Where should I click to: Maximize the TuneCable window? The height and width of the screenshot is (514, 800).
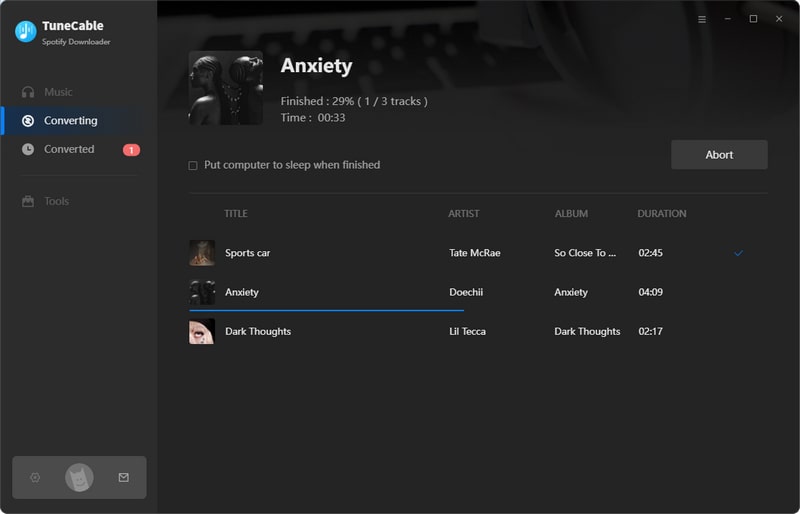(753, 19)
